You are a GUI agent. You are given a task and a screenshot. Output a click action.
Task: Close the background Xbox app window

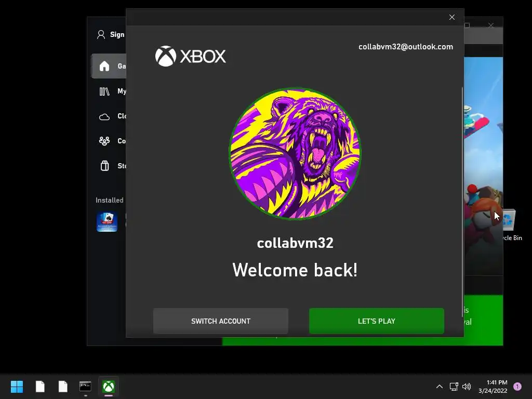point(491,25)
